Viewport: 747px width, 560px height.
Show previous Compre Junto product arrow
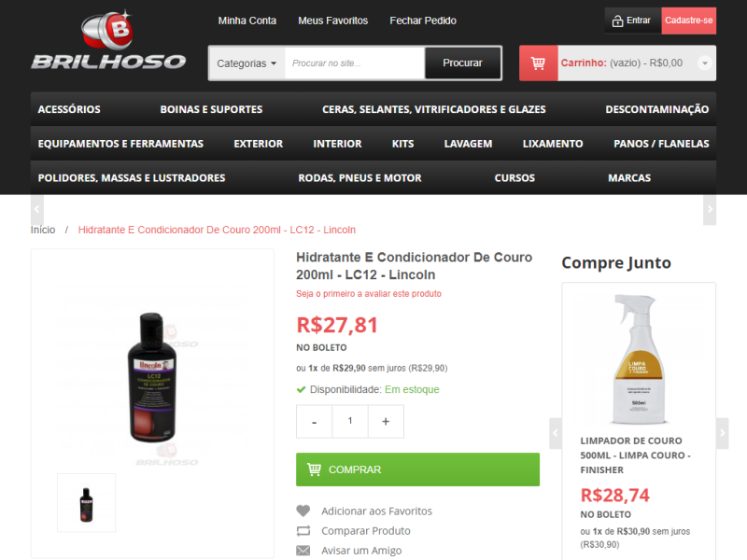click(556, 433)
